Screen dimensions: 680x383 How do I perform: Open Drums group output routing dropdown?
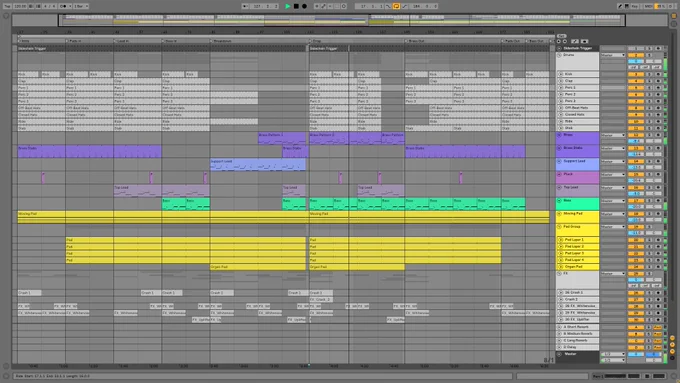613,55
